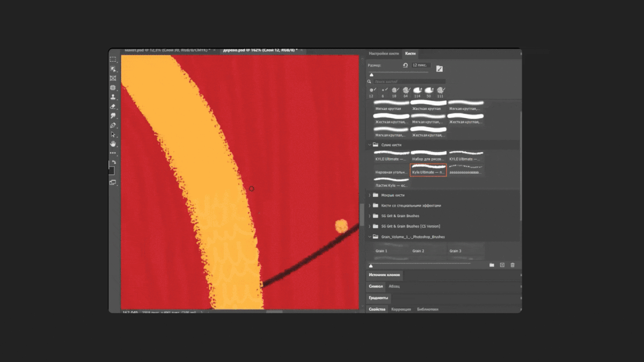Click the new brush group folder icon

(x=492, y=265)
